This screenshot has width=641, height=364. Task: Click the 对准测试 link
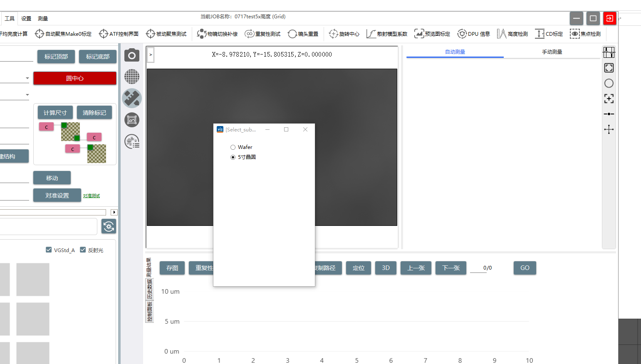tap(92, 196)
